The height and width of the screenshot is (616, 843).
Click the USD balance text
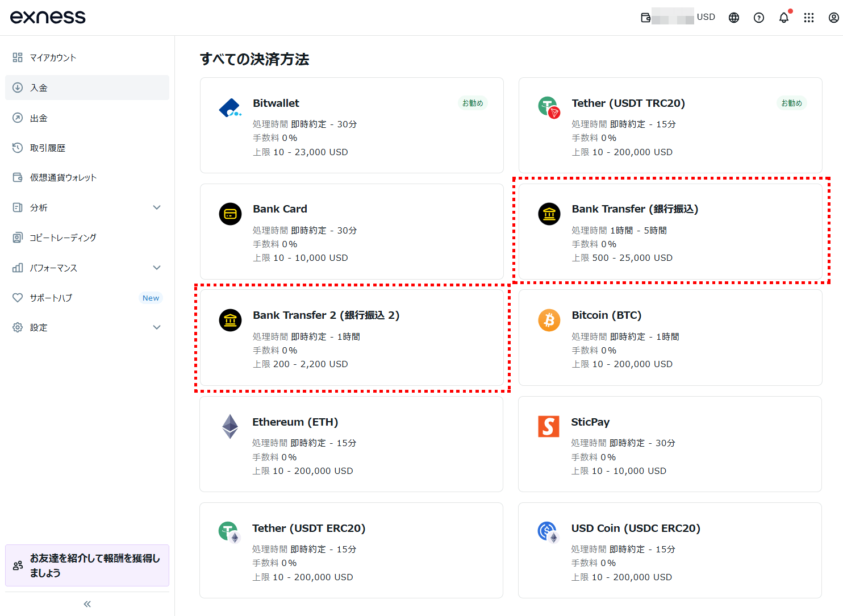click(x=706, y=17)
